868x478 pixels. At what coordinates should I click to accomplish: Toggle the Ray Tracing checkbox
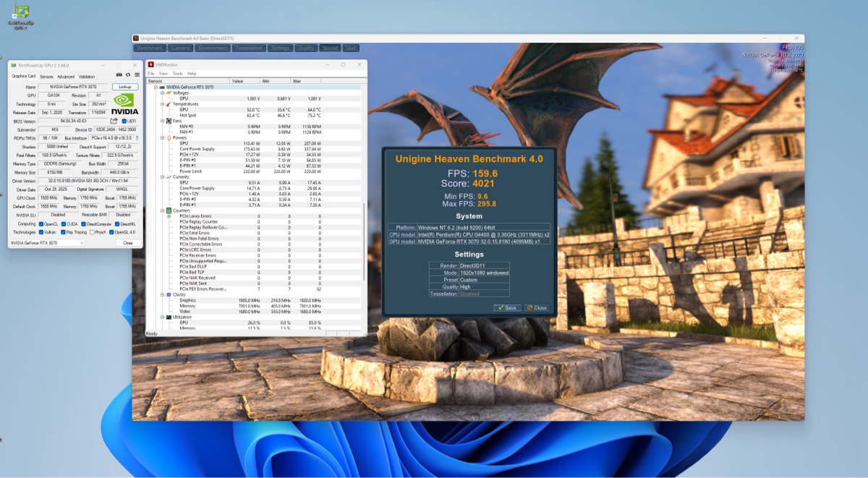coord(64,232)
